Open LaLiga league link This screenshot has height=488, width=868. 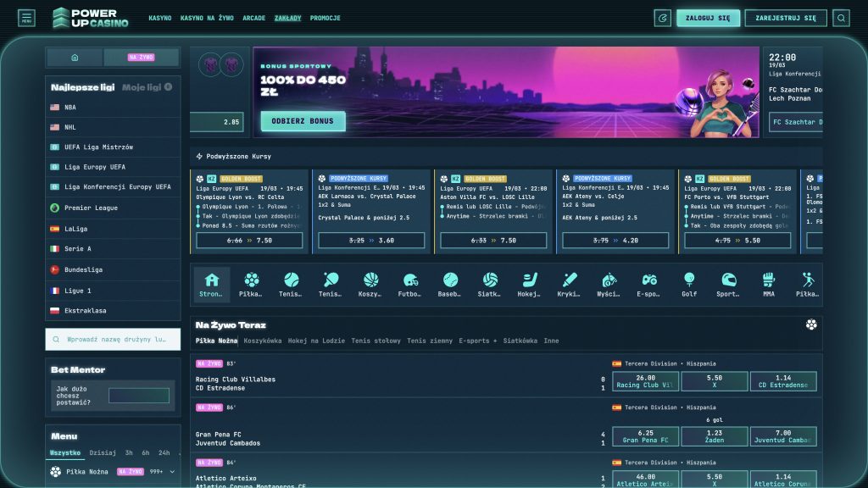pos(113,229)
